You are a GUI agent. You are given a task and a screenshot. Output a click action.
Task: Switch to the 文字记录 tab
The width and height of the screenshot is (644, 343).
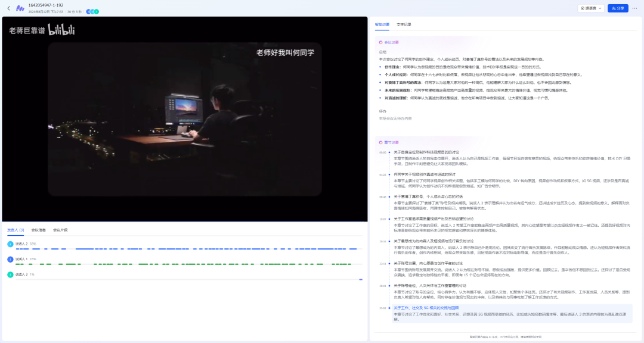click(x=404, y=24)
